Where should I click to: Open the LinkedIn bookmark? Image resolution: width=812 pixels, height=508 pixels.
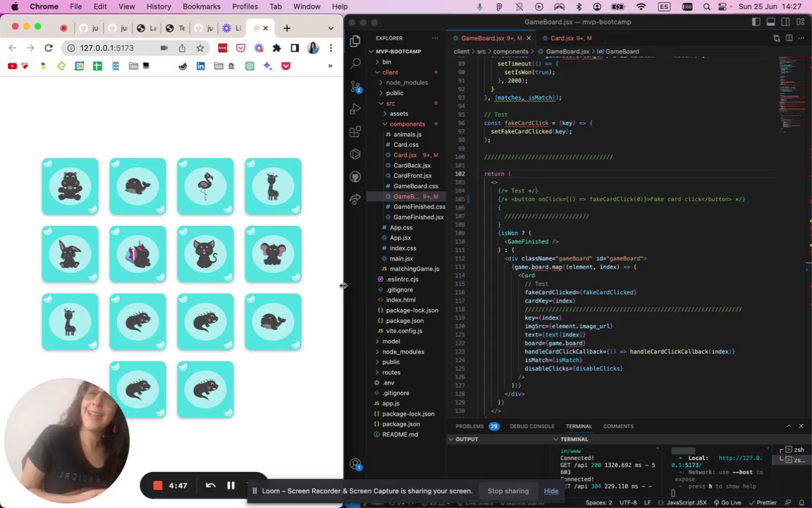click(x=200, y=66)
